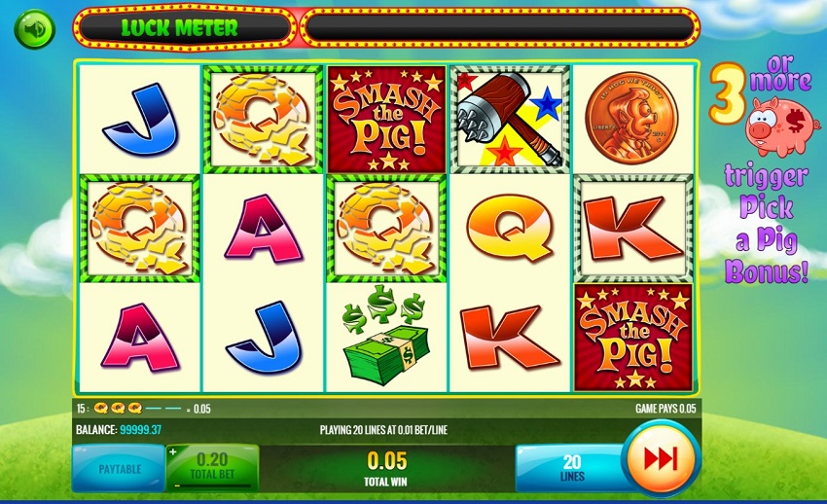Change the 20 Lines setting
Image resolution: width=827 pixels, height=504 pixels.
click(x=571, y=469)
